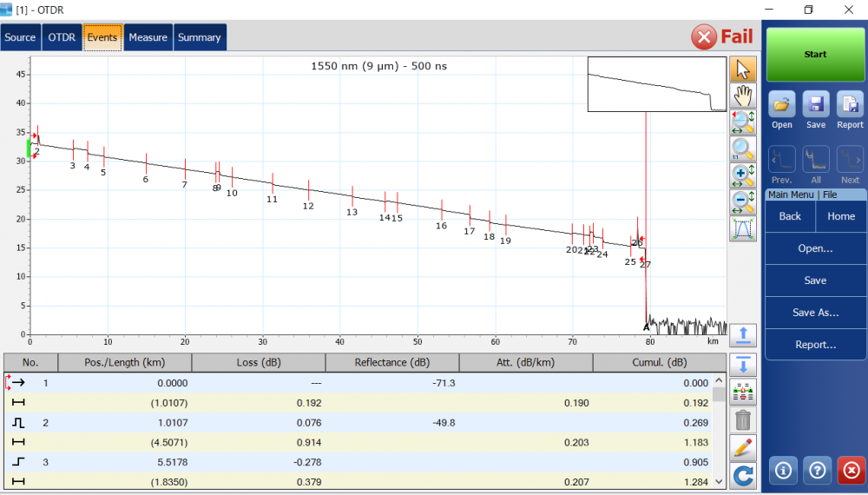Click the floppy disk Save icon
This screenshot has width=868, height=495.
[816, 110]
